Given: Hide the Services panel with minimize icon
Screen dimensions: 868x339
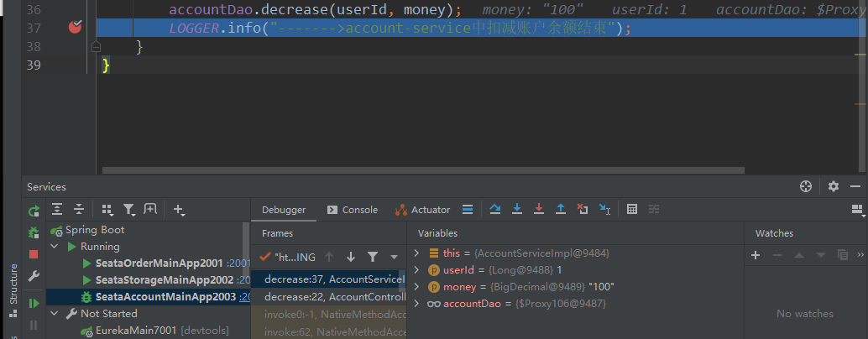Looking at the screenshot, I should 855,187.
